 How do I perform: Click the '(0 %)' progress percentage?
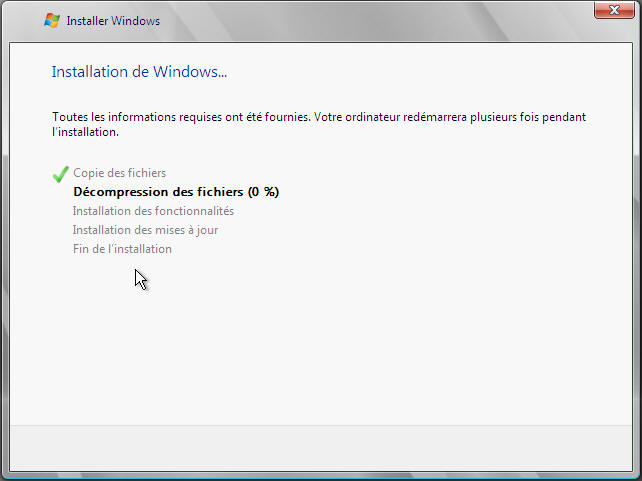(x=263, y=192)
